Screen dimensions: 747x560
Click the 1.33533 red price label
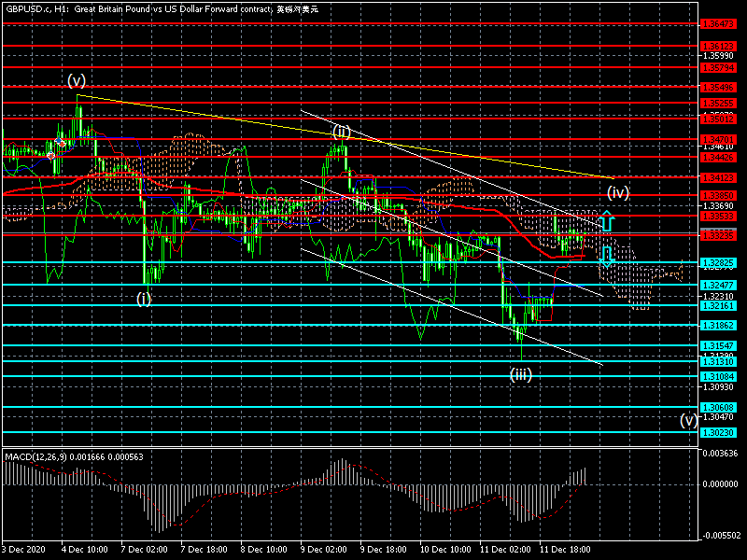pos(718,217)
